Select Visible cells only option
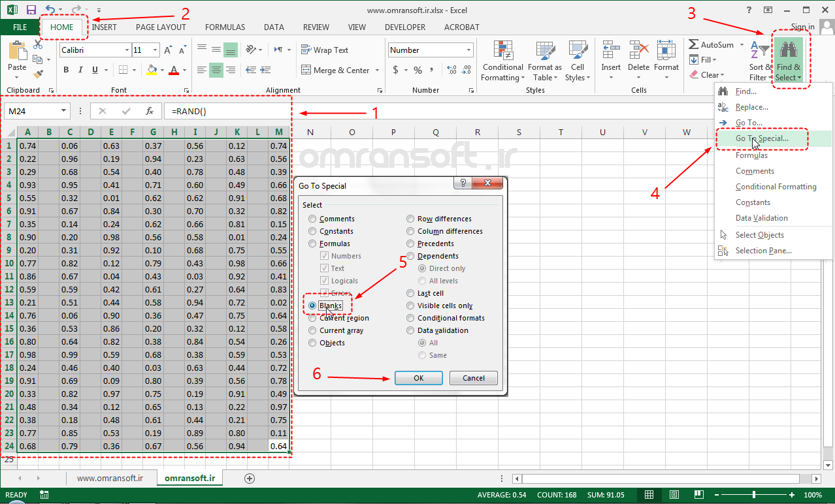Image resolution: width=835 pixels, height=504 pixels. 410,306
